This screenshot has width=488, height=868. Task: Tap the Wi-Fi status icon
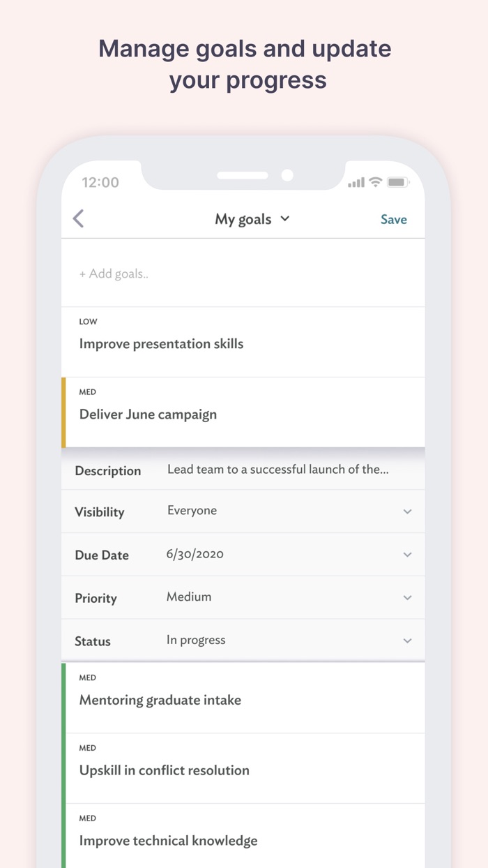click(x=376, y=182)
